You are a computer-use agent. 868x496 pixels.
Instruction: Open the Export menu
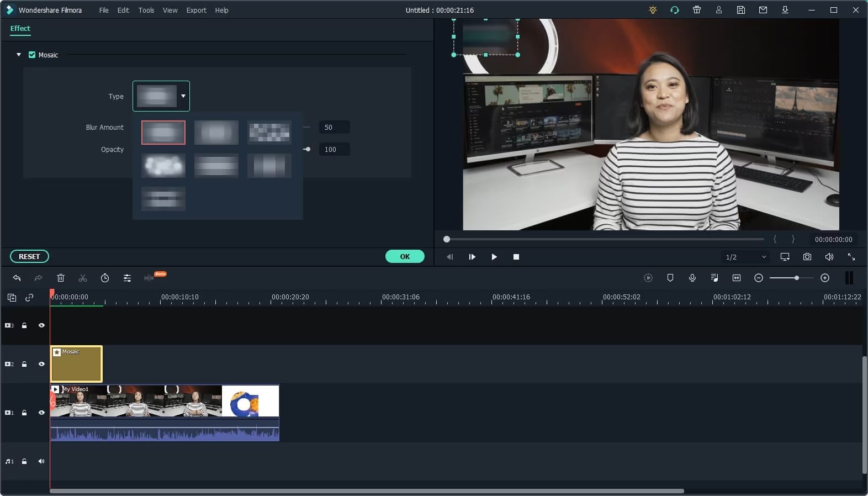pyautogui.click(x=196, y=10)
